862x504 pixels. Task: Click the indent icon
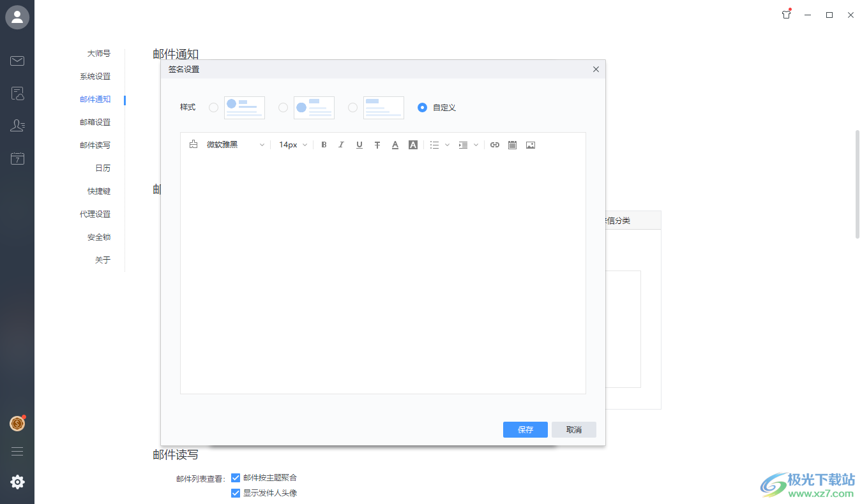[463, 145]
